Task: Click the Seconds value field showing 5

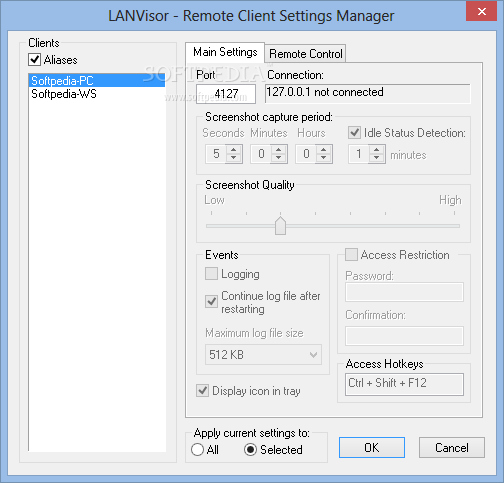Action: (x=216, y=154)
